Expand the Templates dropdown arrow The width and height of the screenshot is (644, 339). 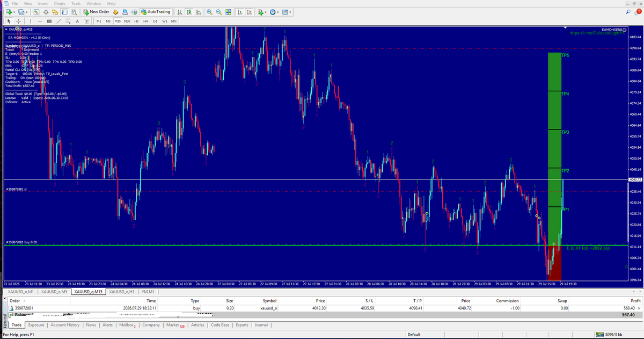290,12
